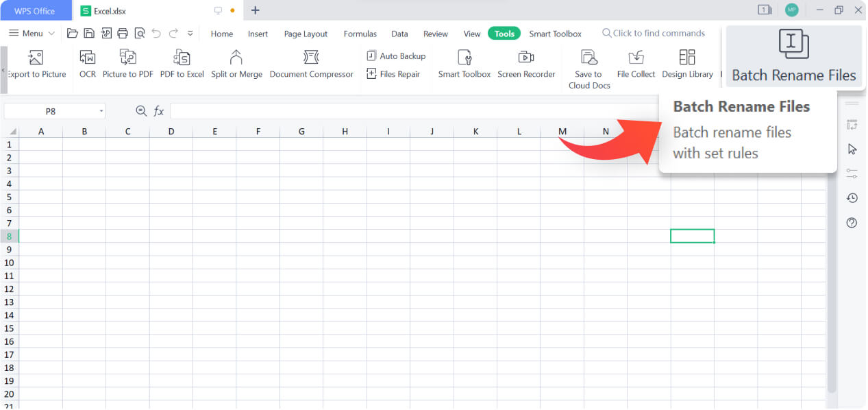
Task: Open the Screen Recorder
Action: point(526,65)
